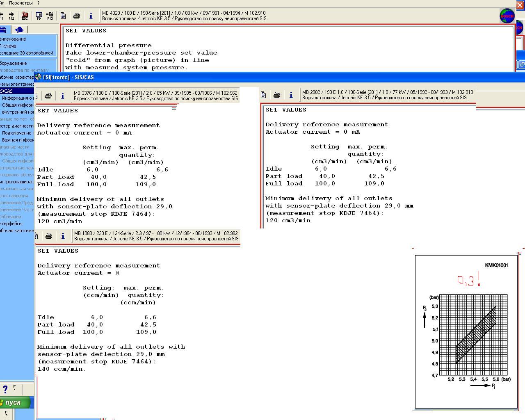Viewport: 525px width, 420px height.
Task: Click the help question mark icon at bottom-left
Action: click(x=5, y=389)
